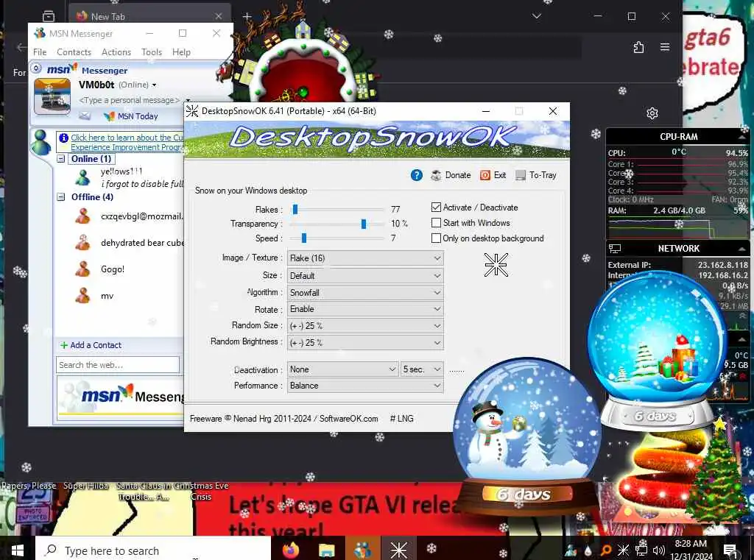Open the Online status dropdown arrow for VM0b0t
This screenshot has height=560, width=754.
click(155, 85)
